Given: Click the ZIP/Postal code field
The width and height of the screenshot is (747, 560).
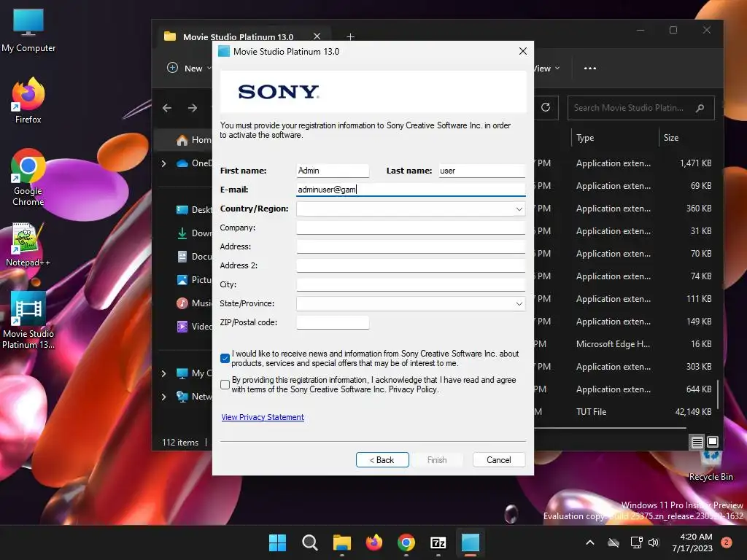Looking at the screenshot, I should pos(333,322).
